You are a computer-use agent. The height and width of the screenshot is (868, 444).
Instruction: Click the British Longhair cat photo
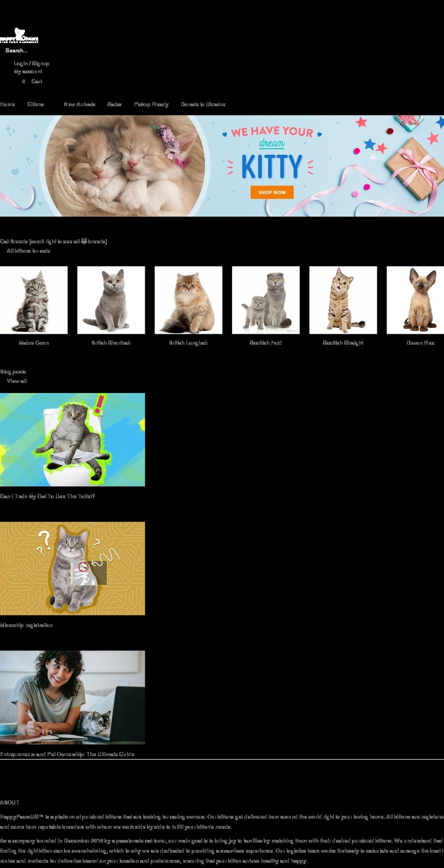(188, 300)
